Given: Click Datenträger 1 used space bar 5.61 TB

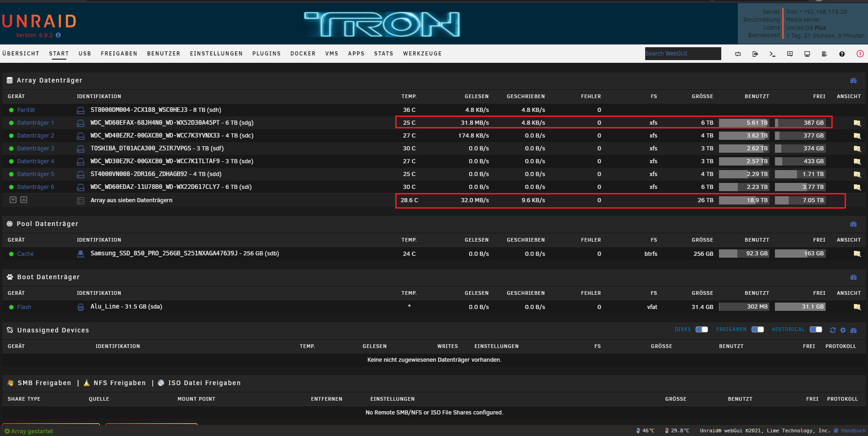Looking at the screenshot, I should [x=744, y=123].
